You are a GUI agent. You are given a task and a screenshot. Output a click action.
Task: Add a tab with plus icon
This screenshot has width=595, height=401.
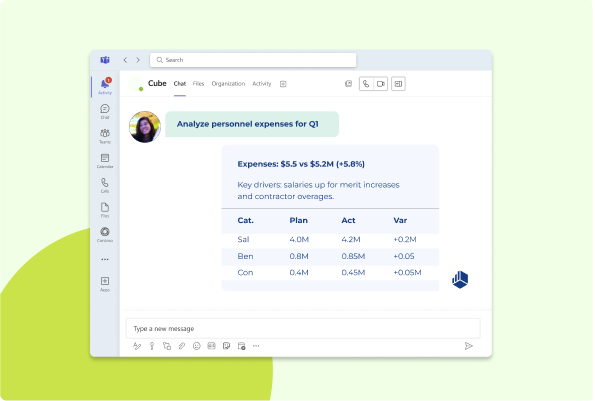pyautogui.click(x=283, y=84)
